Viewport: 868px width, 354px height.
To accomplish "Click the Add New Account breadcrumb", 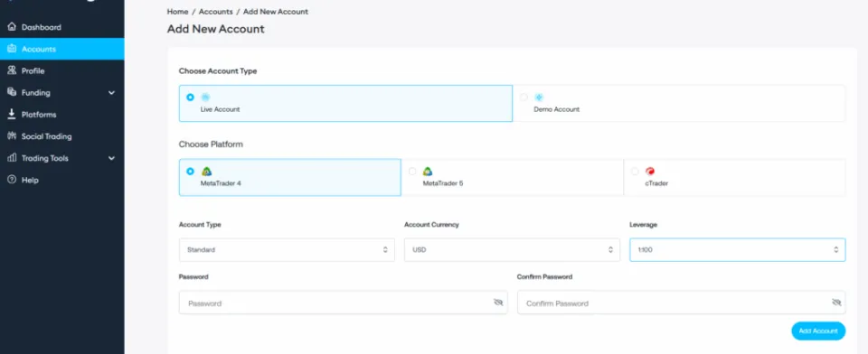I will (x=276, y=12).
